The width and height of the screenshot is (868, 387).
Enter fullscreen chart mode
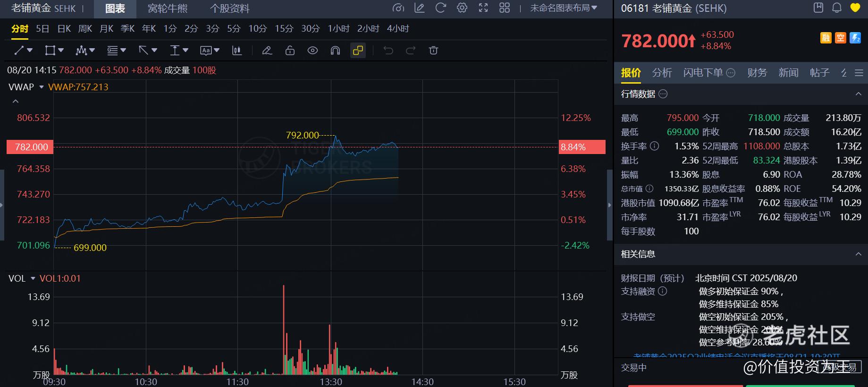[x=483, y=8]
